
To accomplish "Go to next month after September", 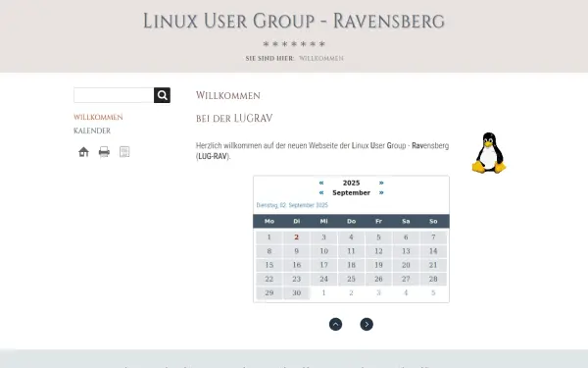I will 381,192.
